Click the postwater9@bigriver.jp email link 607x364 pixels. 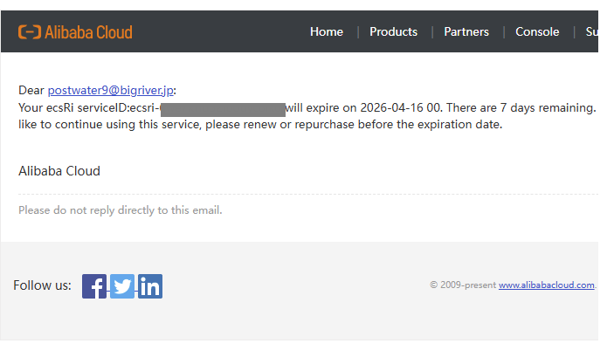(111, 91)
